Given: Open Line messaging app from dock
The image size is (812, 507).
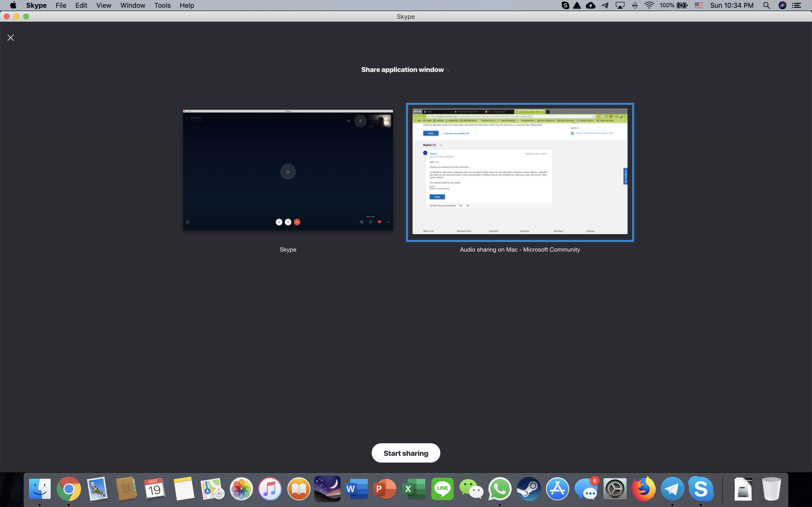Looking at the screenshot, I should point(442,490).
